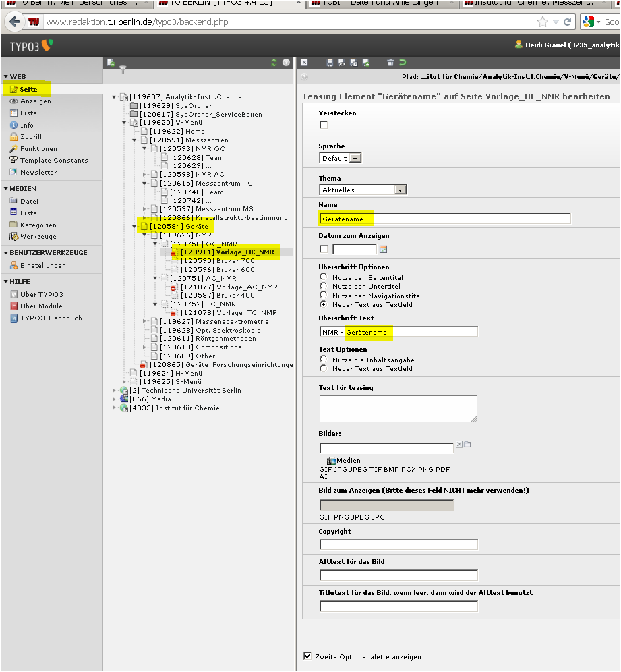Click the browse folder icon beside Bilder list
This screenshot has width=621, height=672.
coord(467,444)
